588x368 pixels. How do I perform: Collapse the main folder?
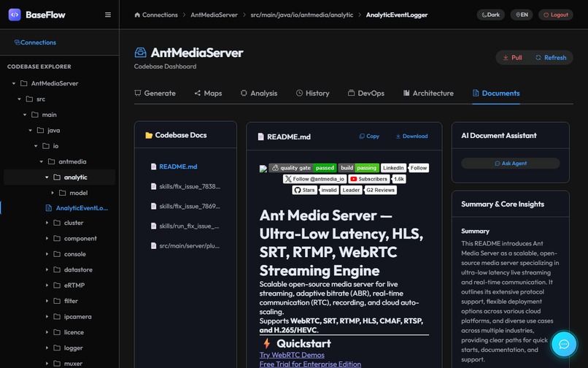coord(25,115)
